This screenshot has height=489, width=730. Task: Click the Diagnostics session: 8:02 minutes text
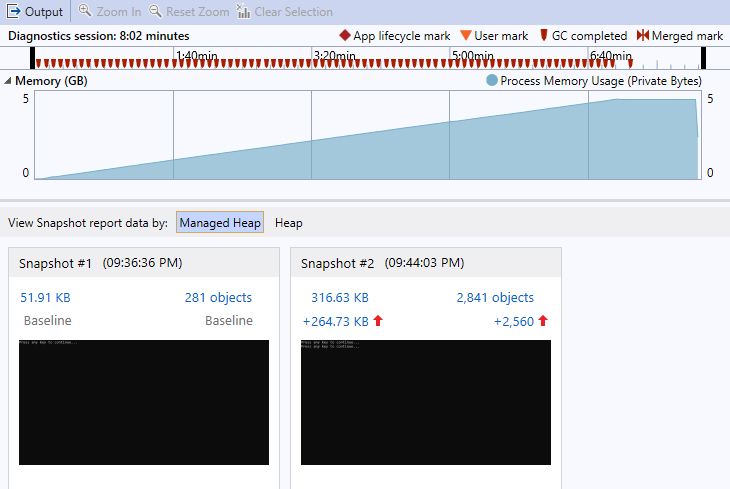(99, 36)
